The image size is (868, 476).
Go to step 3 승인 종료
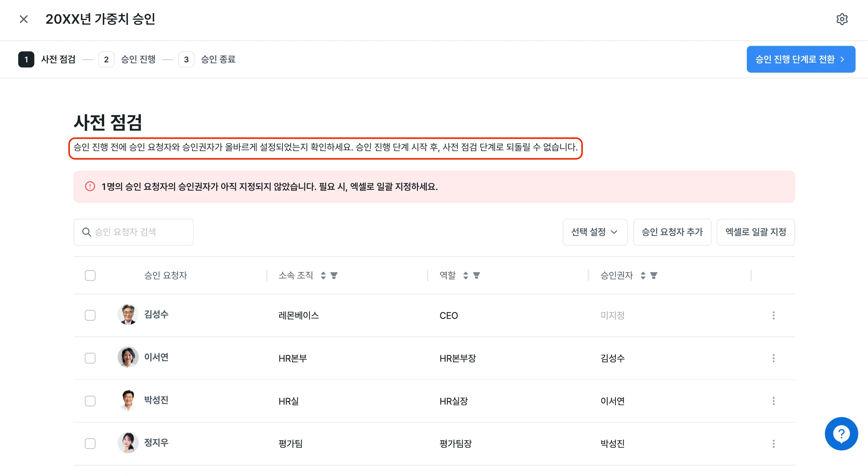pyautogui.click(x=207, y=59)
